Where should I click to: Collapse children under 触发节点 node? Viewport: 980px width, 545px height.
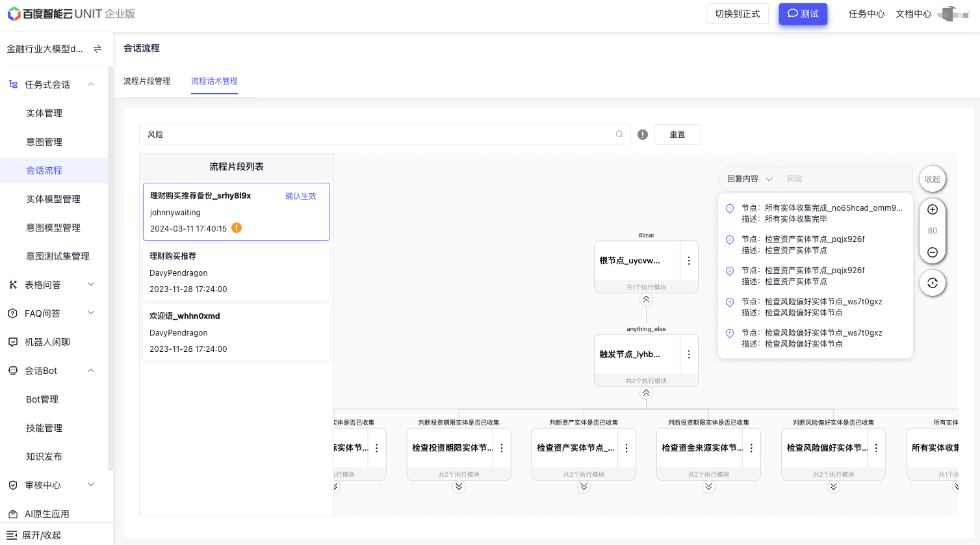[x=646, y=393]
